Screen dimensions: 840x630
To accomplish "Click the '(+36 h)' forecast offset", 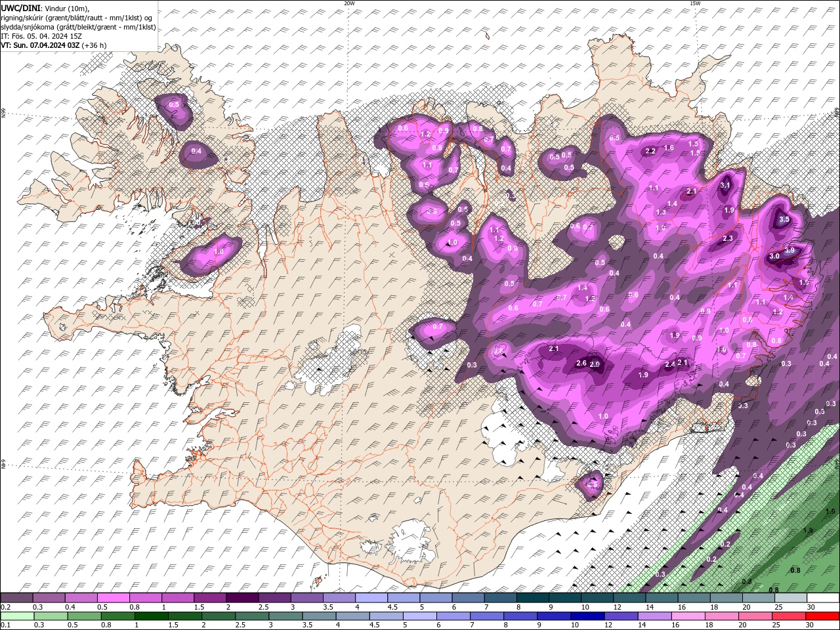I will [x=94, y=45].
